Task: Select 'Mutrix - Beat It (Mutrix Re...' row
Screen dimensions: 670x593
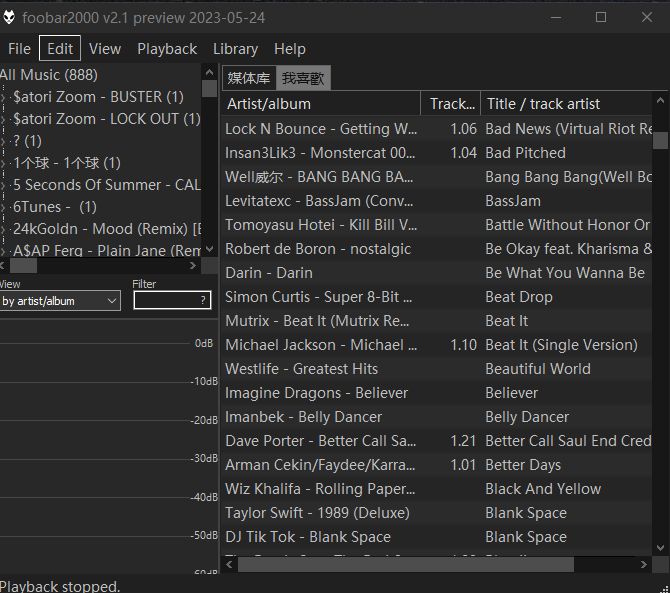Action: pyautogui.click(x=437, y=321)
